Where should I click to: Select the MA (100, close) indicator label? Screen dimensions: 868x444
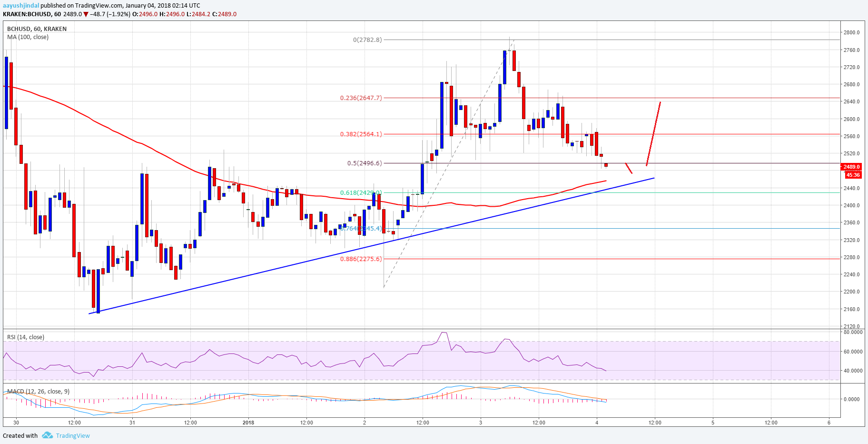coord(28,37)
